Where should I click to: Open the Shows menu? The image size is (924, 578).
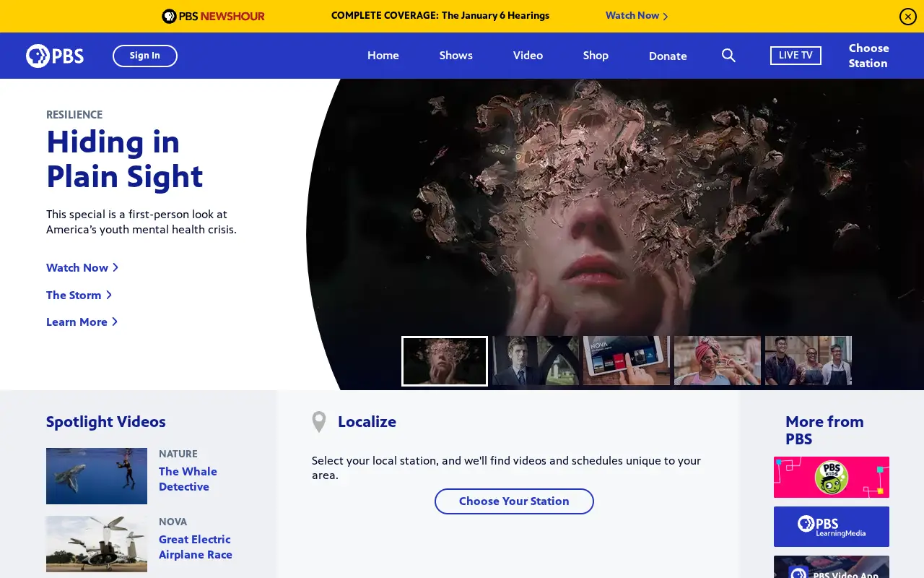point(456,56)
